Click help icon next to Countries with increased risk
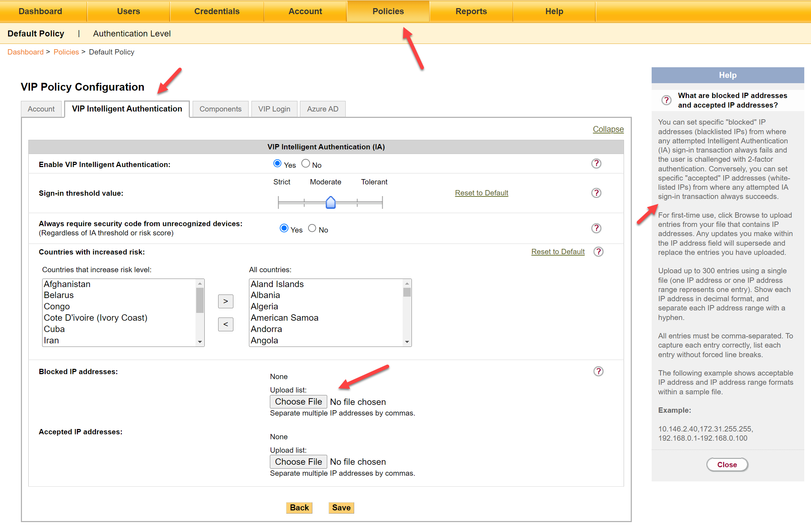The width and height of the screenshot is (811, 532). (599, 252)
